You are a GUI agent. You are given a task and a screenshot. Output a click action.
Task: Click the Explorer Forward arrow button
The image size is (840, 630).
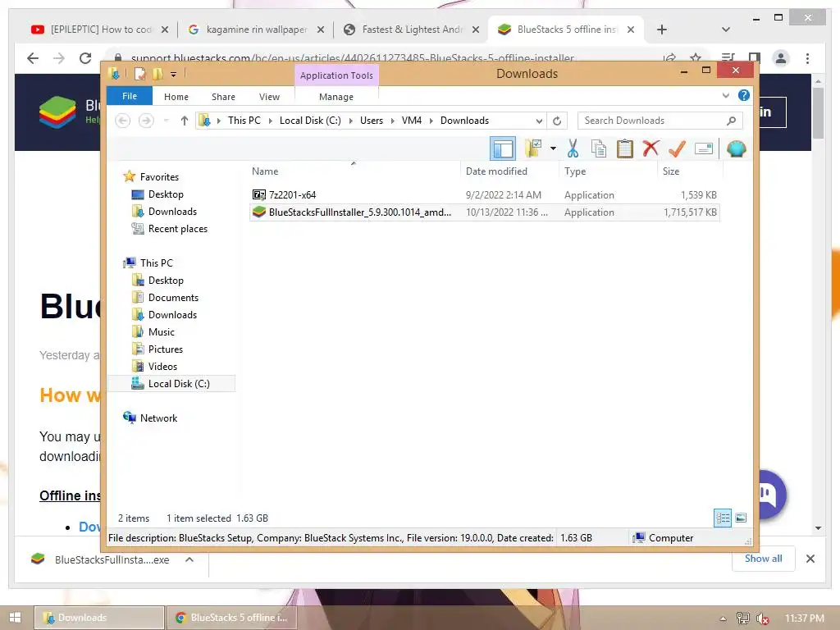(x=146, y=121)
